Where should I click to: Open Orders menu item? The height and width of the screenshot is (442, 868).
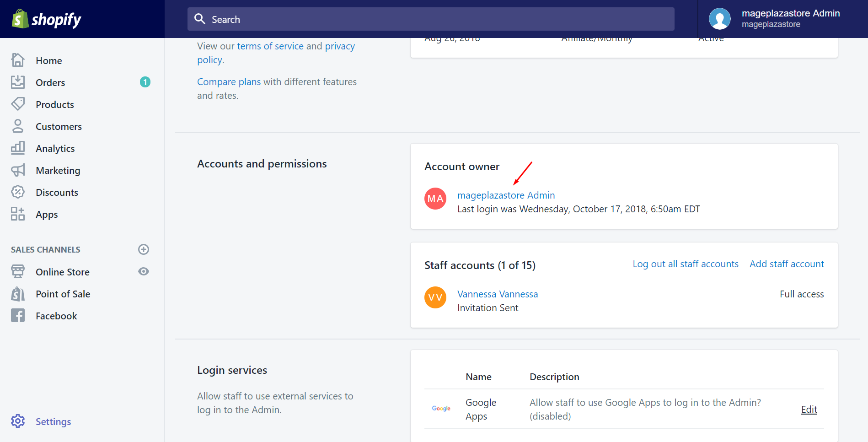(x=50, y=82)
